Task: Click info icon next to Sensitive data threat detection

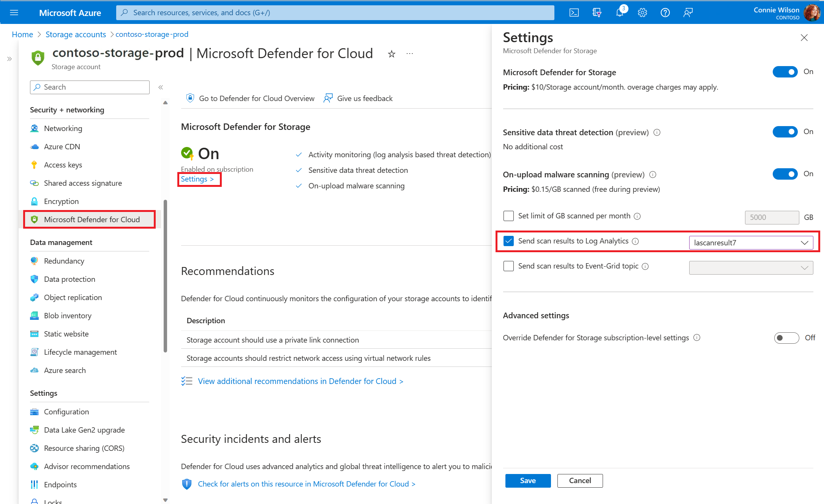Action: (x=657, y=133)
